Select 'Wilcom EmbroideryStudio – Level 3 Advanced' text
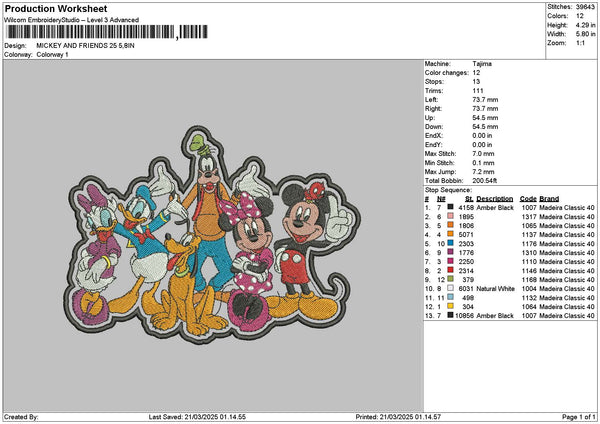600x424 pixels. (72, 20)
